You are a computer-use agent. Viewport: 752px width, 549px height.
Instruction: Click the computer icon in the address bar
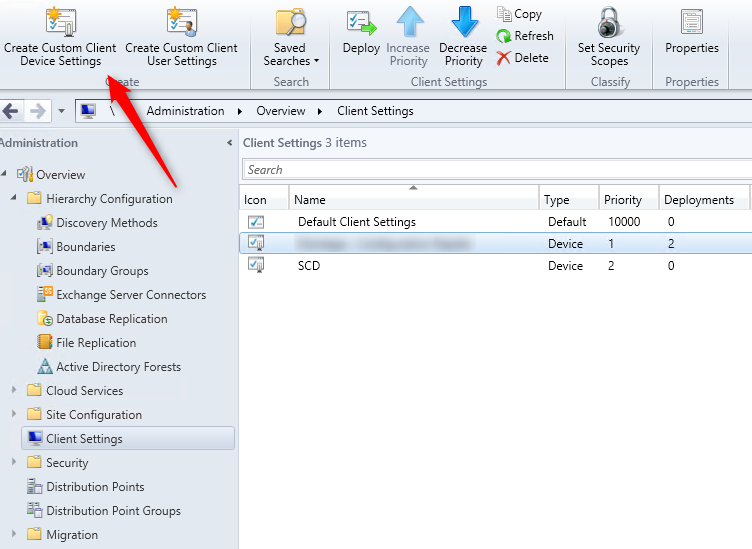(x=88, y=111)
